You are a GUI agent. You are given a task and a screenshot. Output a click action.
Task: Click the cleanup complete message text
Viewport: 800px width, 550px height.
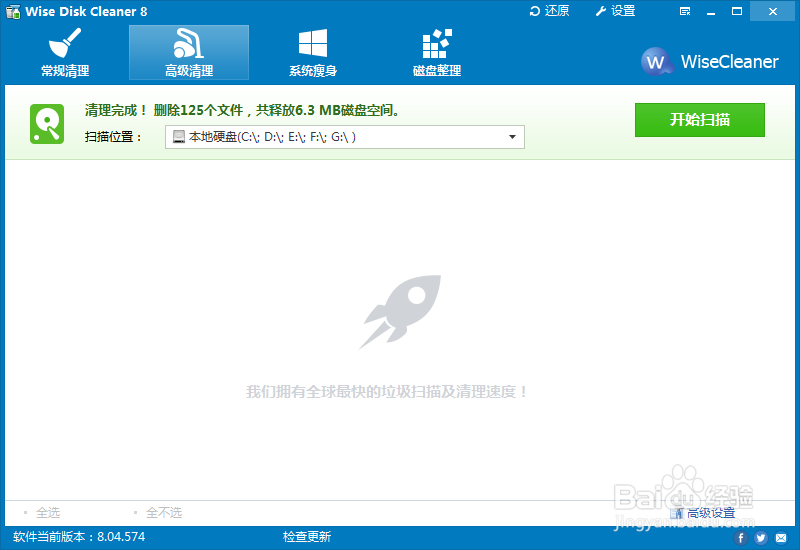[242, 110]
